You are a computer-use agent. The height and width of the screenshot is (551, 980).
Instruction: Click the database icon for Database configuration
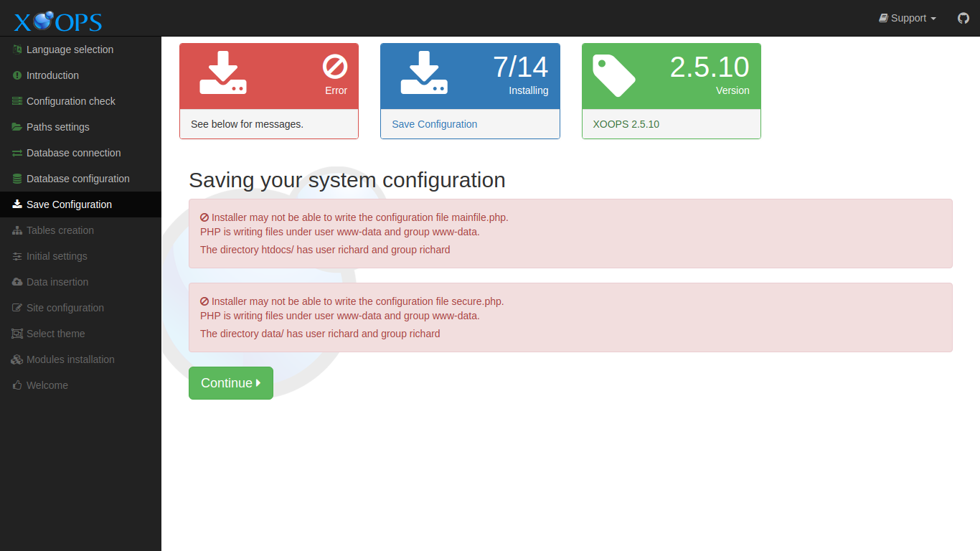pyautogui.click(x=16, y=179)
